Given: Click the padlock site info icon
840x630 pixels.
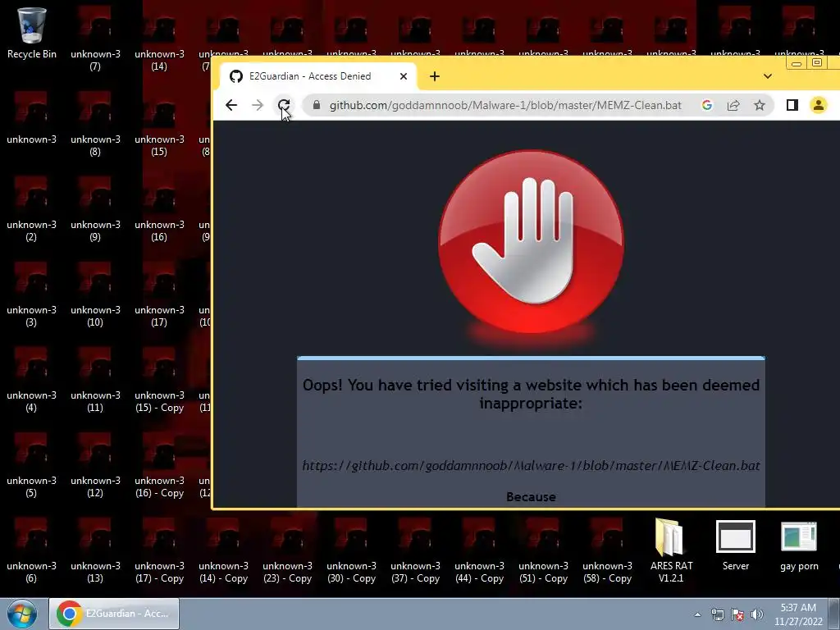Looking at the screenshot, I should pos(317,105).
